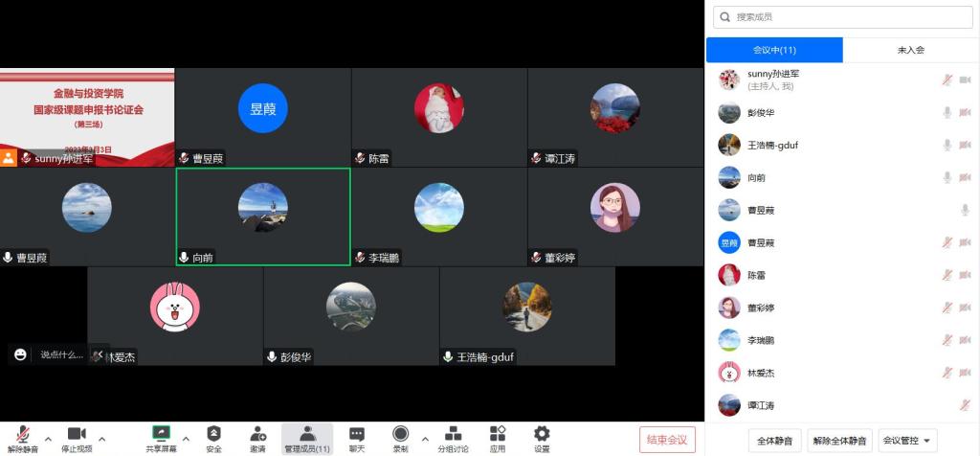Viewport: 980px width, 456px height.
Task: Open 设置 settings gear
Action: click(542, 434)
